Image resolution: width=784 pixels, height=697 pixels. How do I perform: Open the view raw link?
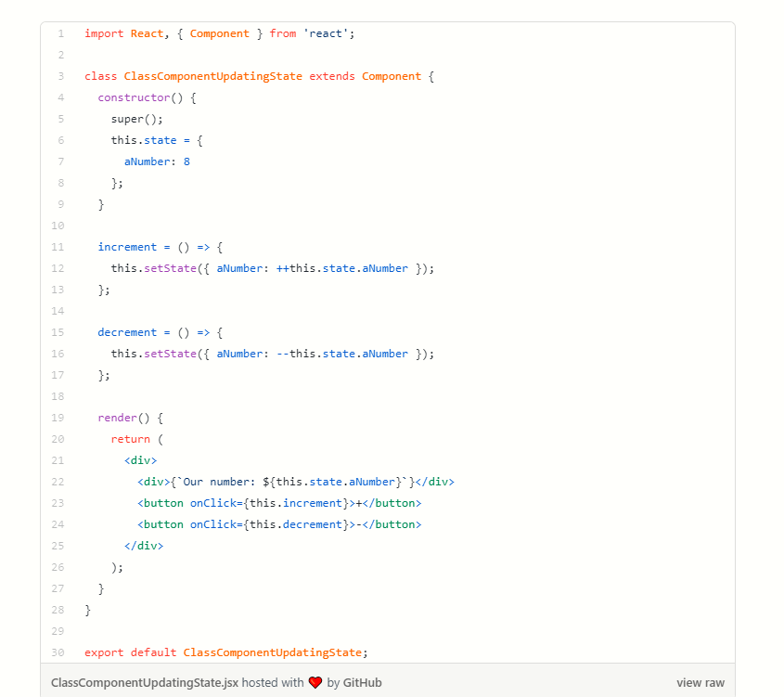pos(700,682)
